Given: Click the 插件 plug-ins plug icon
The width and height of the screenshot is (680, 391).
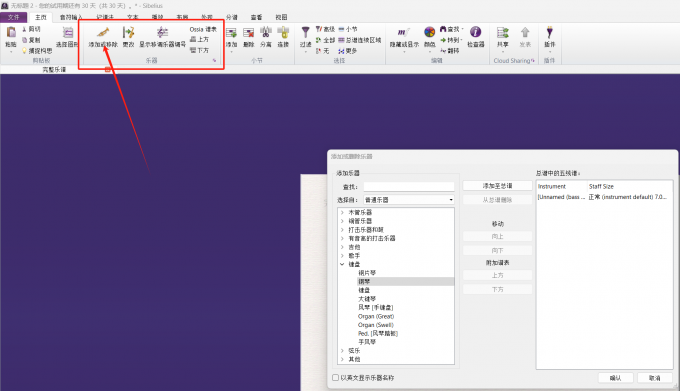Looking at the screenshot, I should coord(549,33).
